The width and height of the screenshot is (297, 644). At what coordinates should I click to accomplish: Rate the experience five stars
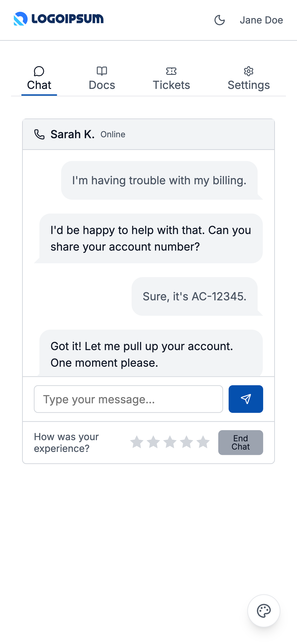203,442
